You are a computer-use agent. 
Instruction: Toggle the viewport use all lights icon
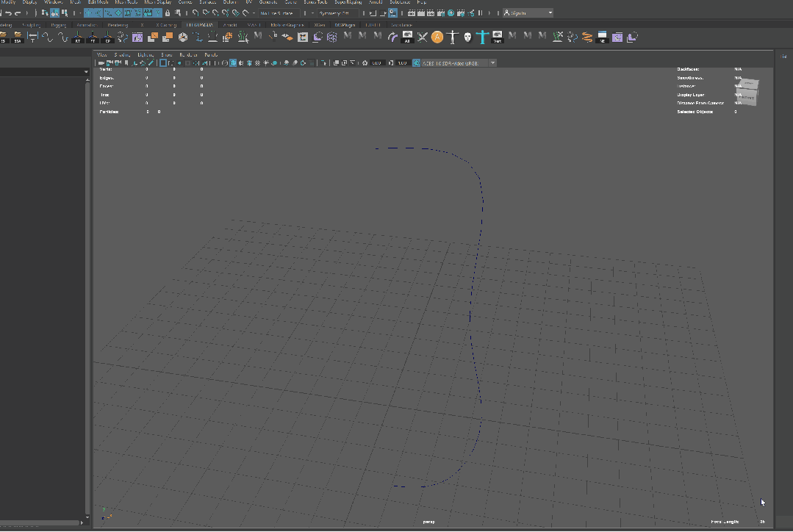coord(266,63)
